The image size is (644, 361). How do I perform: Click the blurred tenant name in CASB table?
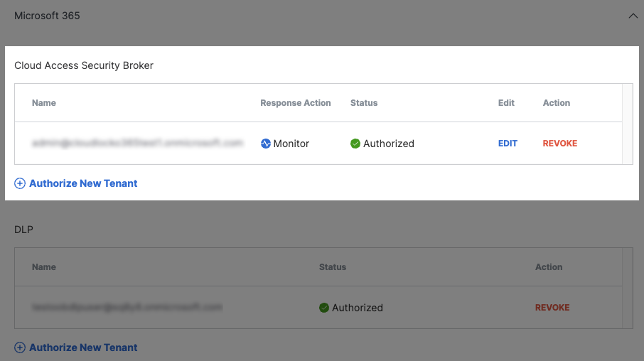[138, 143]
